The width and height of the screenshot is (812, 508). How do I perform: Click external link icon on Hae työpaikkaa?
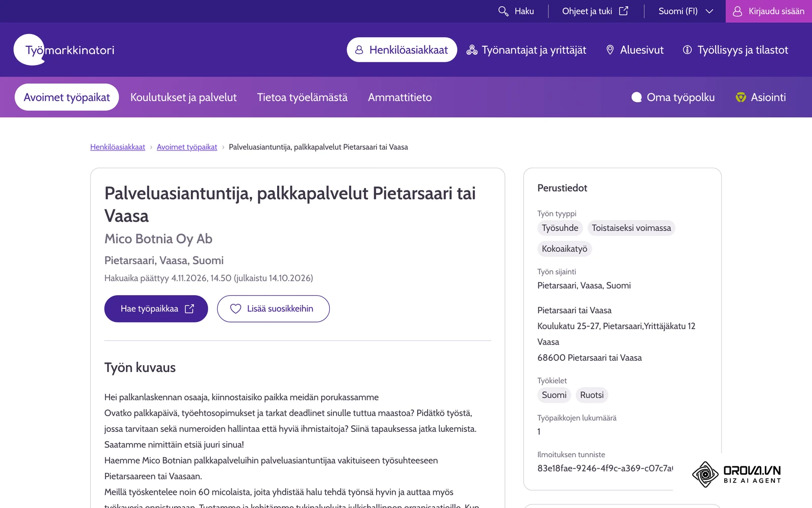pos(189,308)
